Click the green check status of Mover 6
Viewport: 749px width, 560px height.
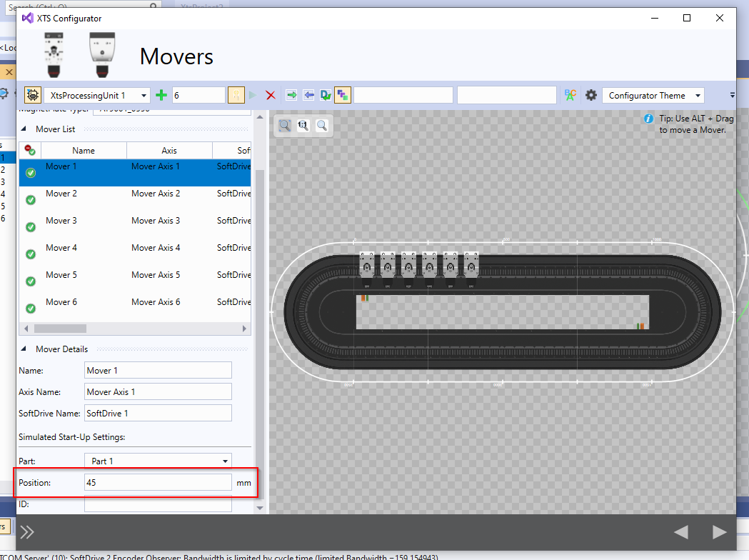pos(31,309)
